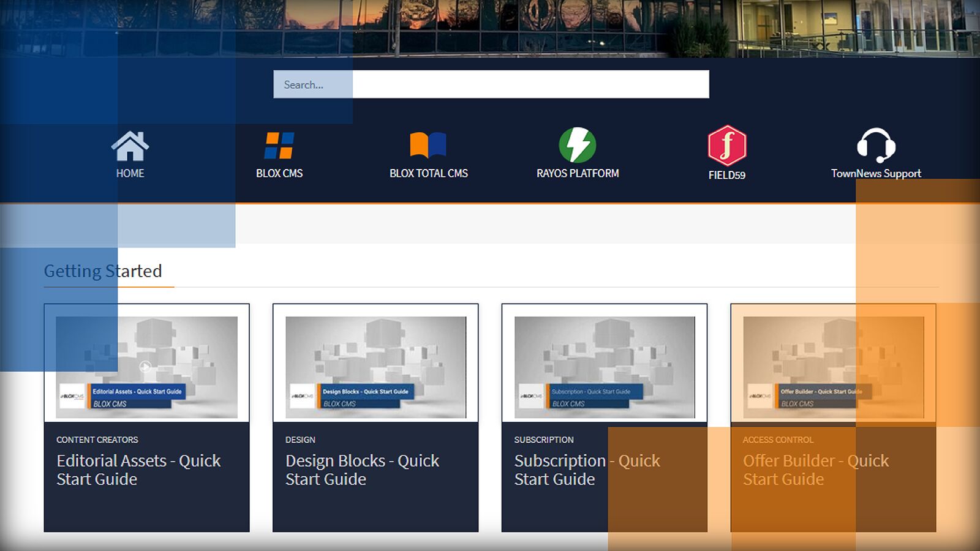Click the Home house icon
The image size is (980, 551).
pos(130,146)
